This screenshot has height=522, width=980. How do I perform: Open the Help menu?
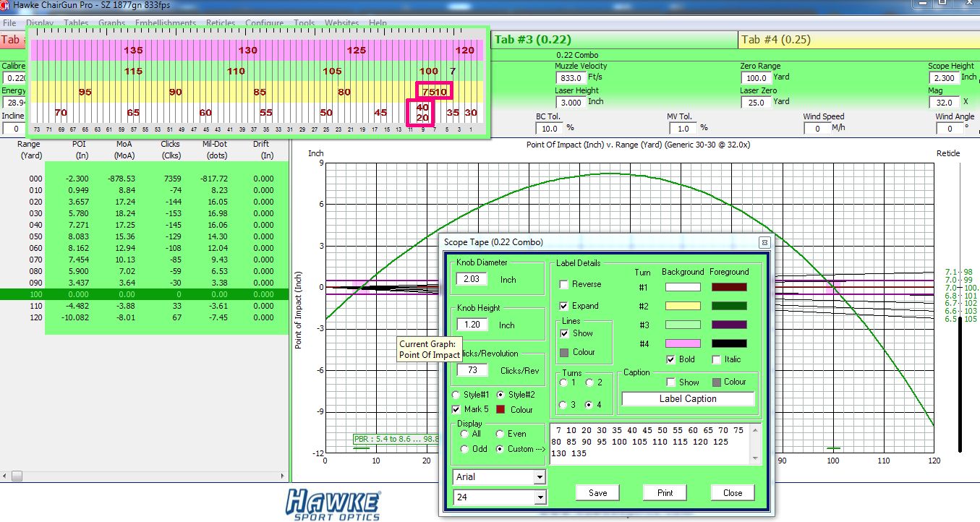point(378,23)
